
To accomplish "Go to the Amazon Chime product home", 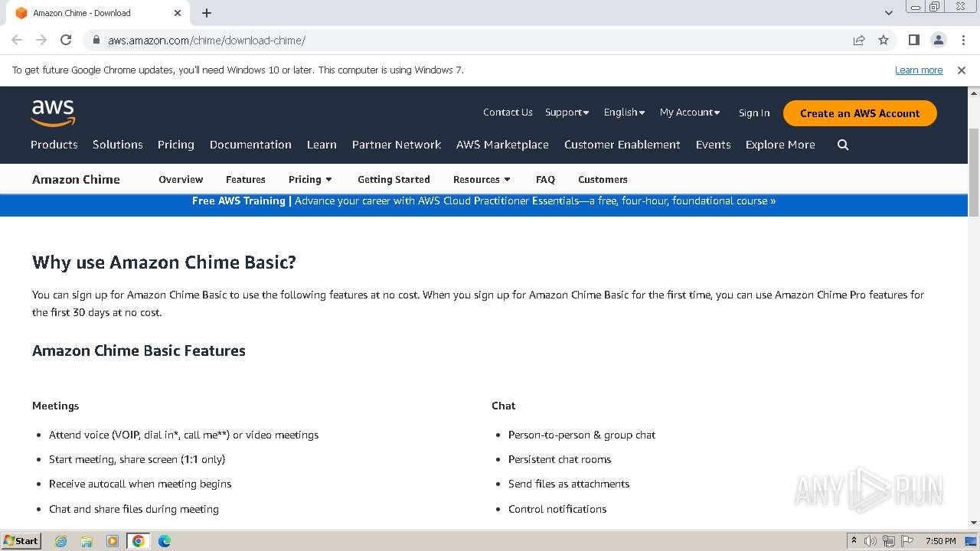I will [x=76, y=180].
